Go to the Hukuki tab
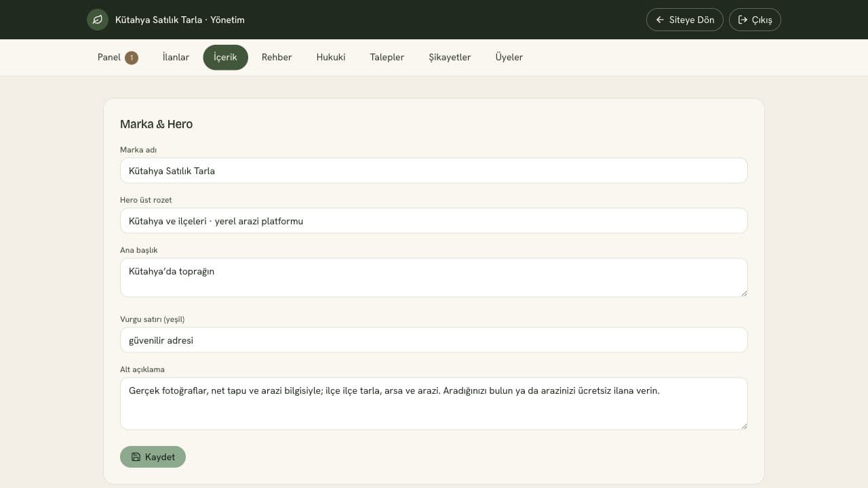This screenshot has height=488, width=868. coord(331,58)
